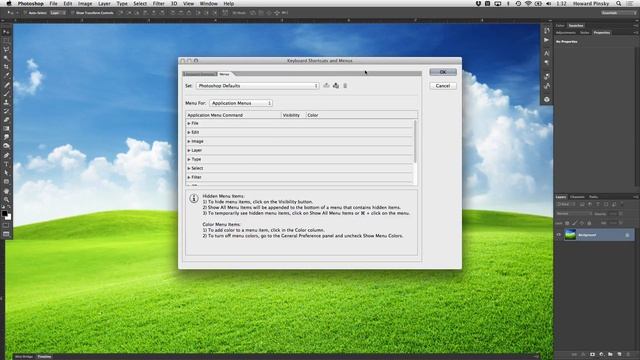This screenshot has width=640, height=360.
Task: Click the foreground color swatch
Action: tap(4, 213)
